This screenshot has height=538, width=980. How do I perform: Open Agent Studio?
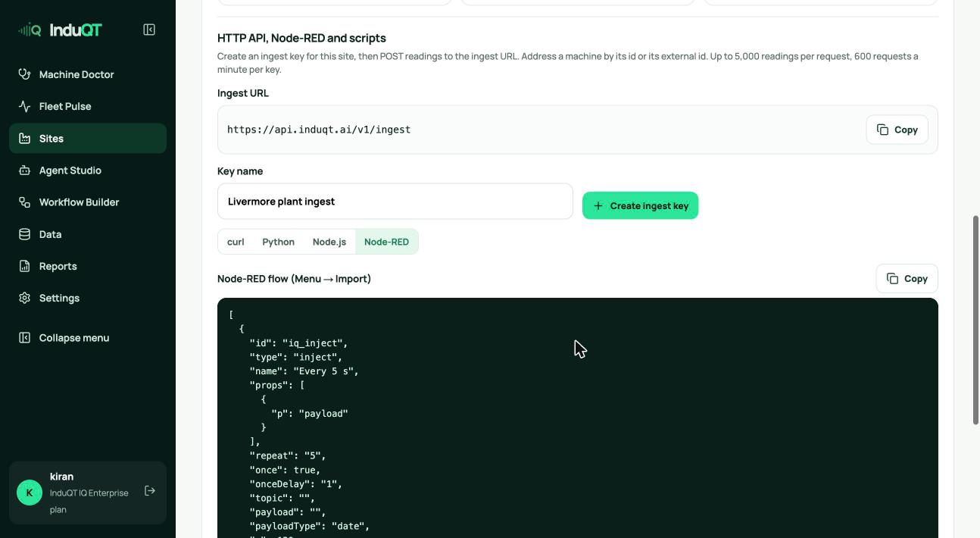tap(88, 170)
